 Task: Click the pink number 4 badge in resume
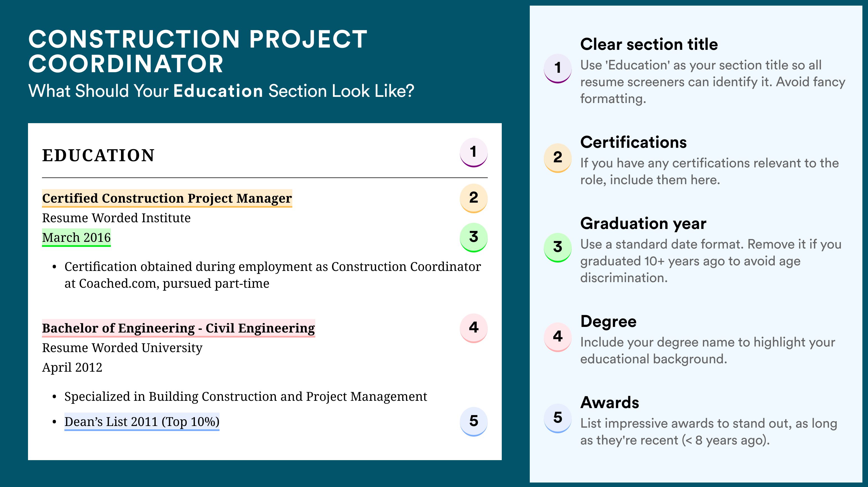tap(473, 328)
